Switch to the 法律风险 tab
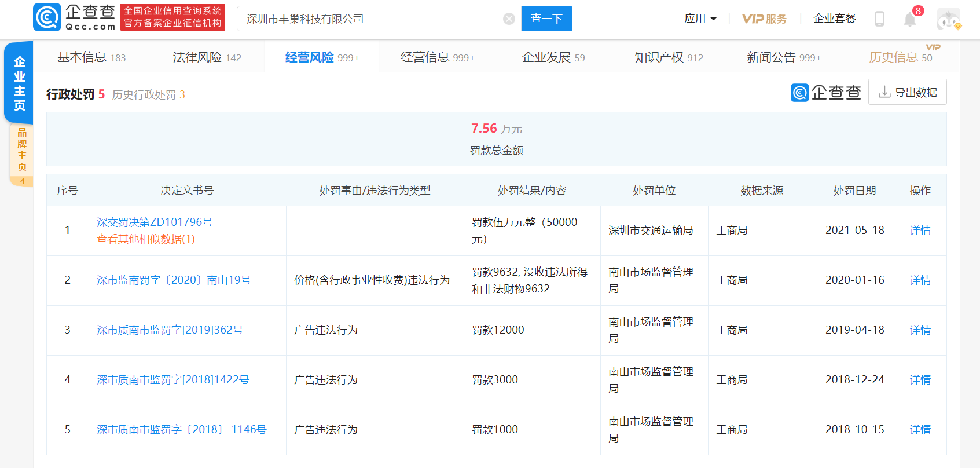The height and width of the screenshot is (468, 980). pos(207,57)
